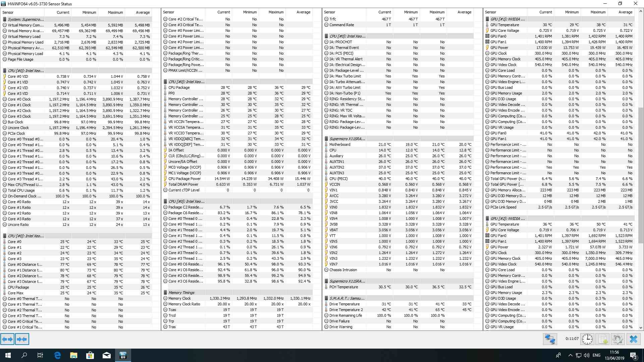This screenshot has width=644, height=362.
Task: Close sensor window with blue X icon
Action: [x=634, y=339]
